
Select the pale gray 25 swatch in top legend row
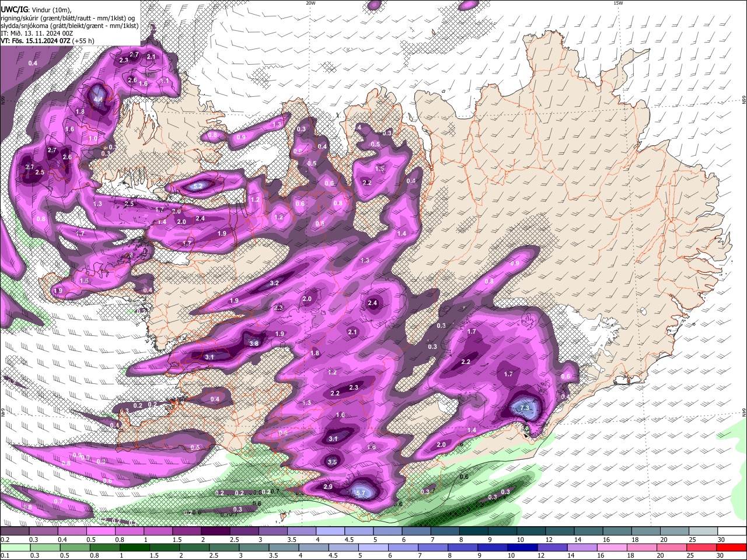coord(703,531)
